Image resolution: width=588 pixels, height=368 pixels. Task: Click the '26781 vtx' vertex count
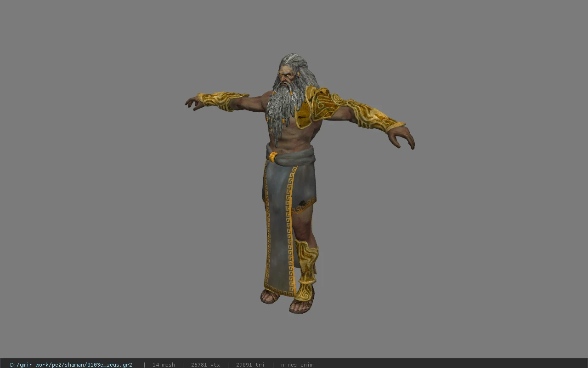205,365
